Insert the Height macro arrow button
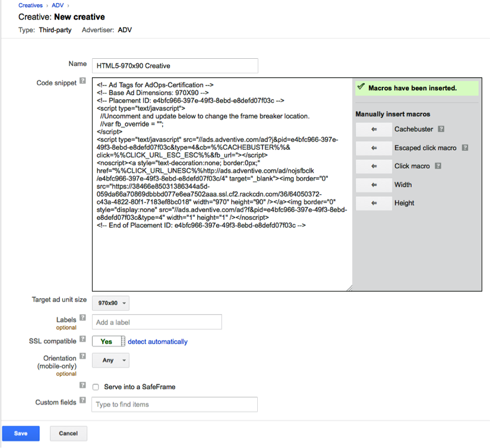Screen dimensions: 490x448 pyautogui.click(x=374, y=203)
